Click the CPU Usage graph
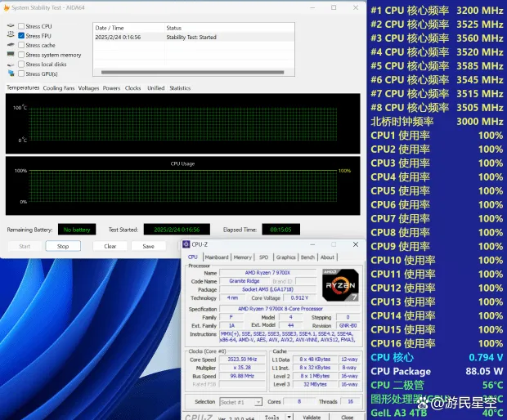The width and height of the screenshot is (507, 420). pyautogui.click(x=183, y=186)
